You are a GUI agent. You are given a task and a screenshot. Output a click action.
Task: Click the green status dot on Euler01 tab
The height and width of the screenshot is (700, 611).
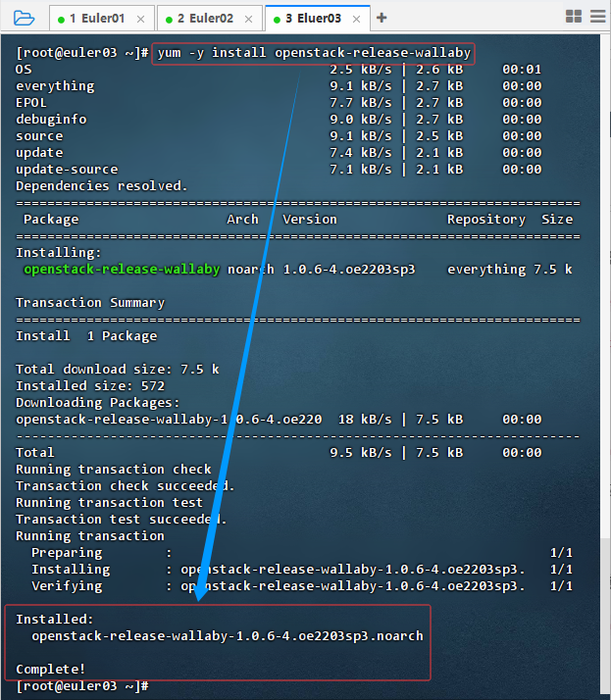click(x=61, y=20)
